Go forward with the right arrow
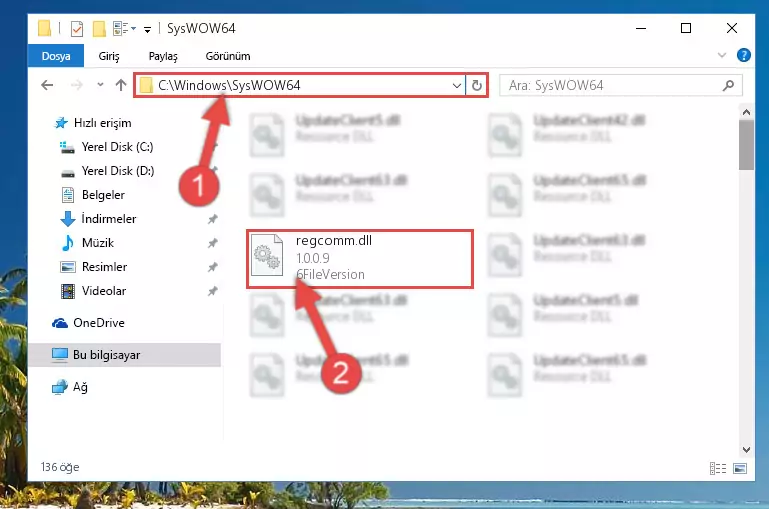Image resolution: width=769 pixels, height=509 pixels. tap(77, 85)
